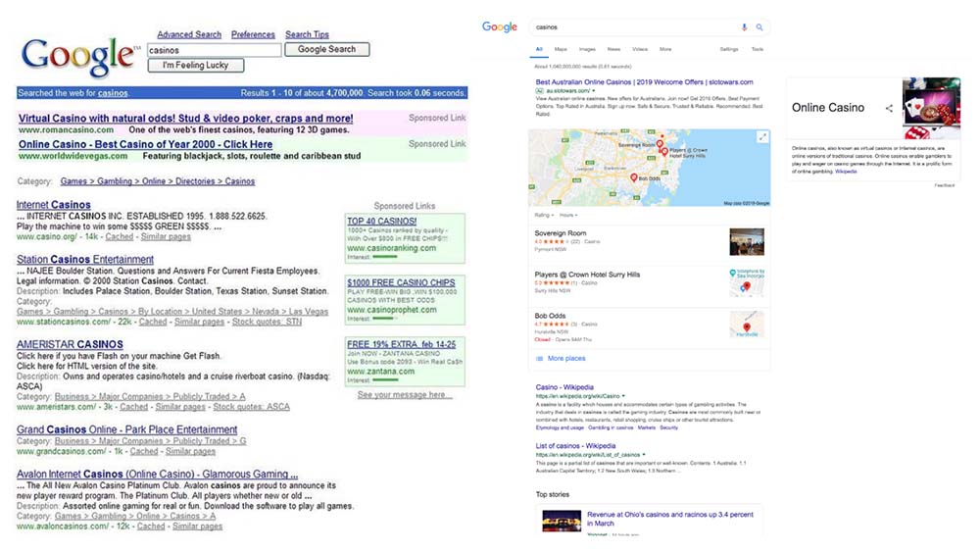Click the FREE 19% EXTRA feb 14-25 ad
Image resolution: width=980 pixels, height=552 pixels.
click(401, 344)
